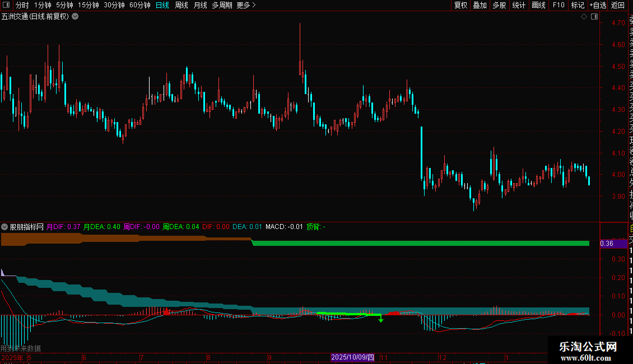Click the 返回 back button
The height and width of the screenshot is (364, 633).
(618, 5)
